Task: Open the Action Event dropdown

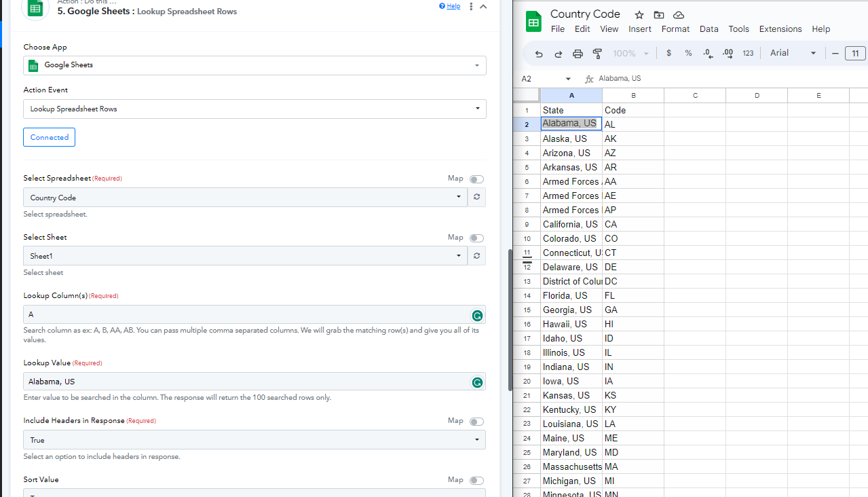Action: tap(254, 109)
